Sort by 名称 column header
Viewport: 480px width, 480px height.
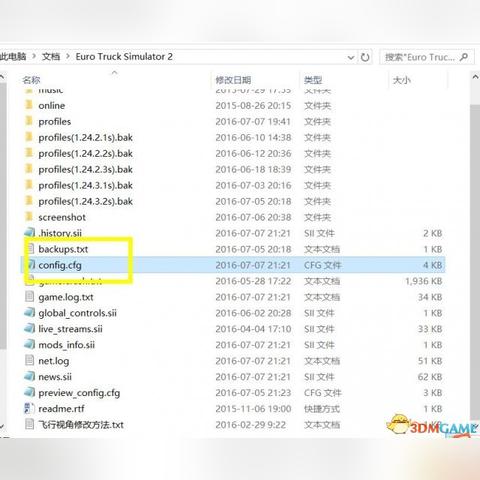31,80
